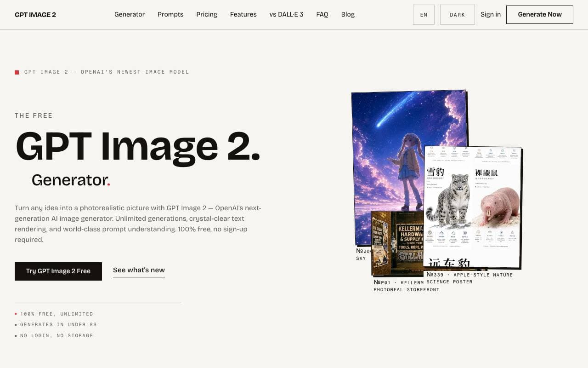The width and height of the screenshot is (588, 368).
Task: Click Try GPT Image 2 Free button
Action: [x=58, y=271]
